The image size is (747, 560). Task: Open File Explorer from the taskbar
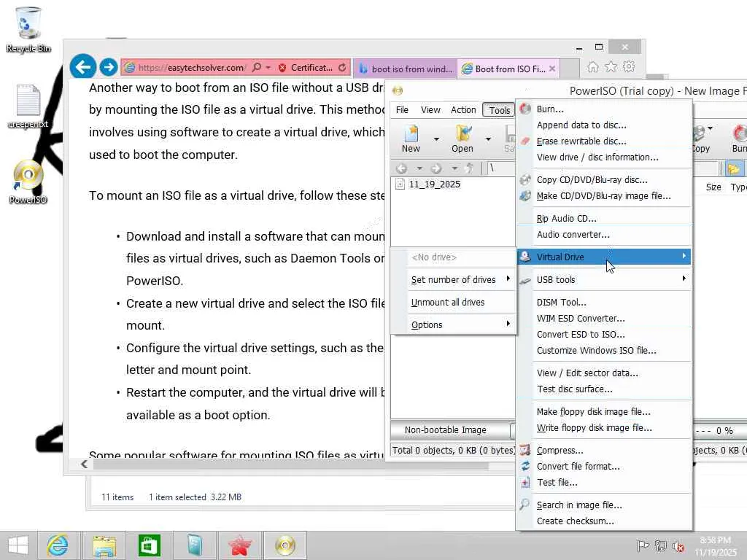(104, 545)
